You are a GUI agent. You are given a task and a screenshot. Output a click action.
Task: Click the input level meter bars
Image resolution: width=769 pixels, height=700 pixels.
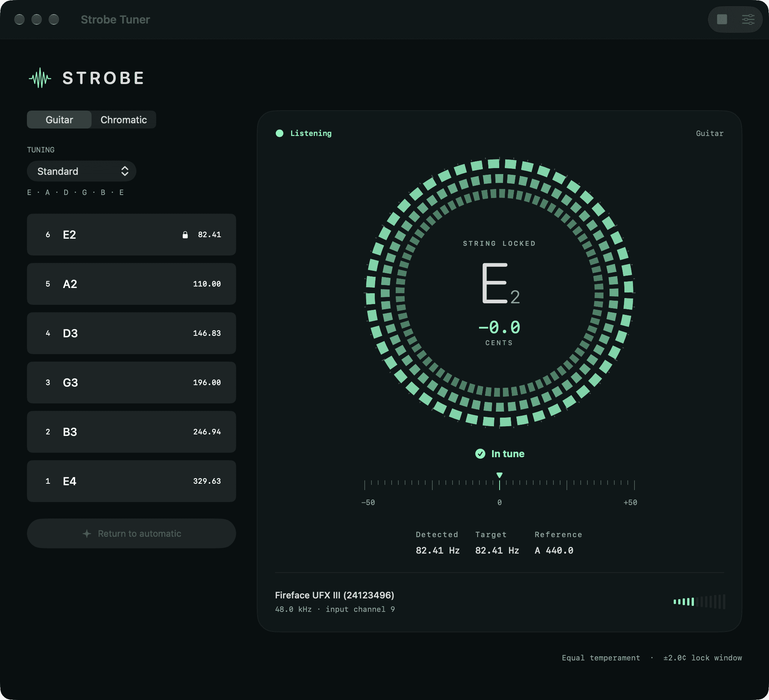(x=699, y=602)
